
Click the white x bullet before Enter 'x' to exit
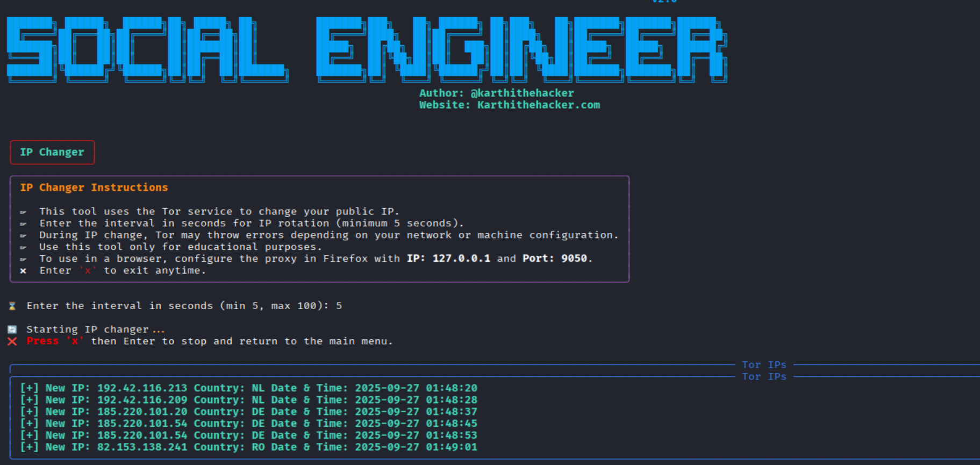pyautogui.click(x=23, y=271)
